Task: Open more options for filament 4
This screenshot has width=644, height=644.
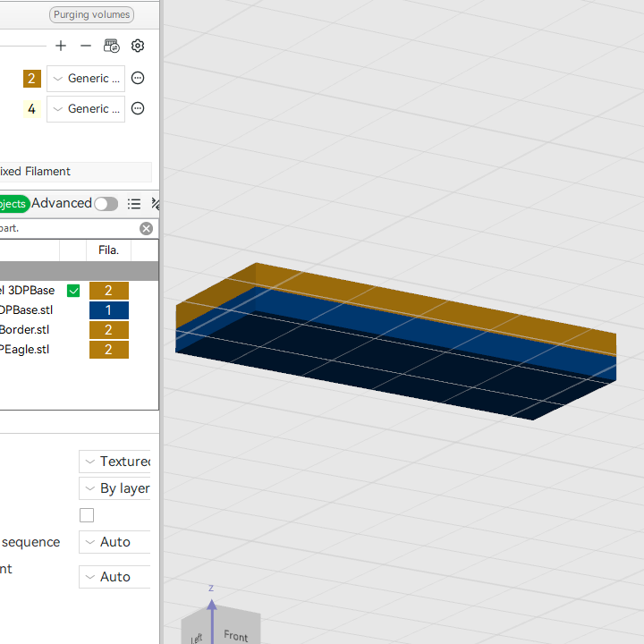Action: point(138,108)
